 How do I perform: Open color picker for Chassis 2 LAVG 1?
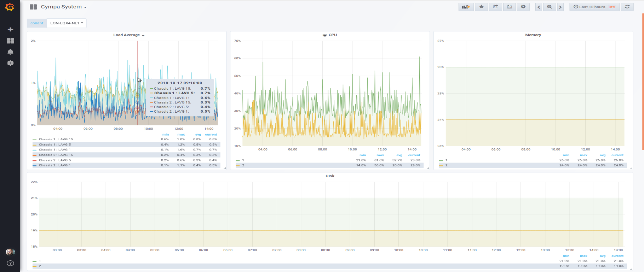34,165
